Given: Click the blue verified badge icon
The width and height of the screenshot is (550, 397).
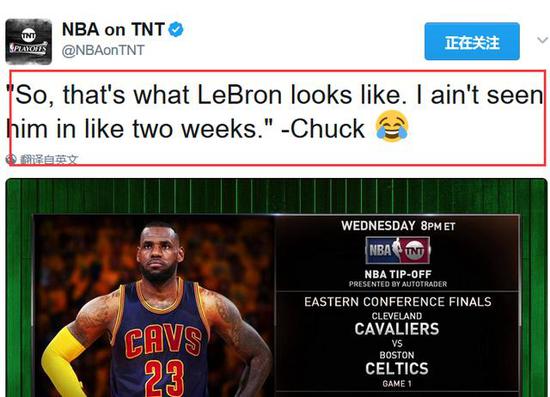Looking at the screenshot, I should click(176, 29).
